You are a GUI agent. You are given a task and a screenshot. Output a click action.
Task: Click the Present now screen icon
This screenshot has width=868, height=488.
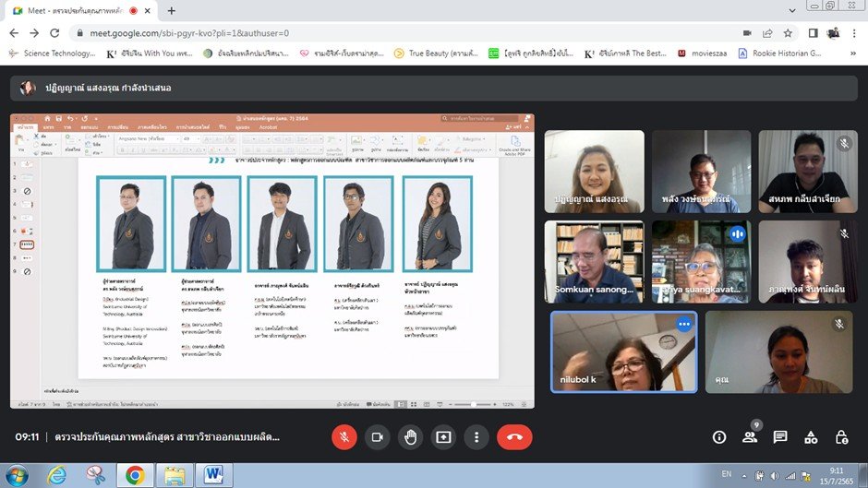click(443, 437)
